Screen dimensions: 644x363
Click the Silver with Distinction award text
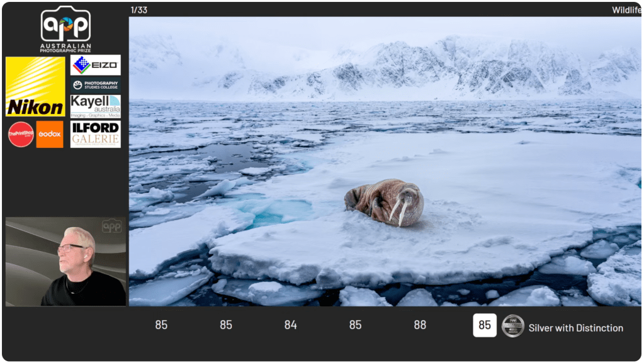(575, 328)
